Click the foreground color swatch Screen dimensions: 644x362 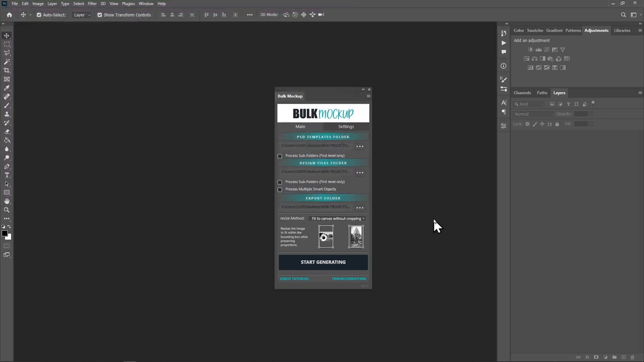5,234
